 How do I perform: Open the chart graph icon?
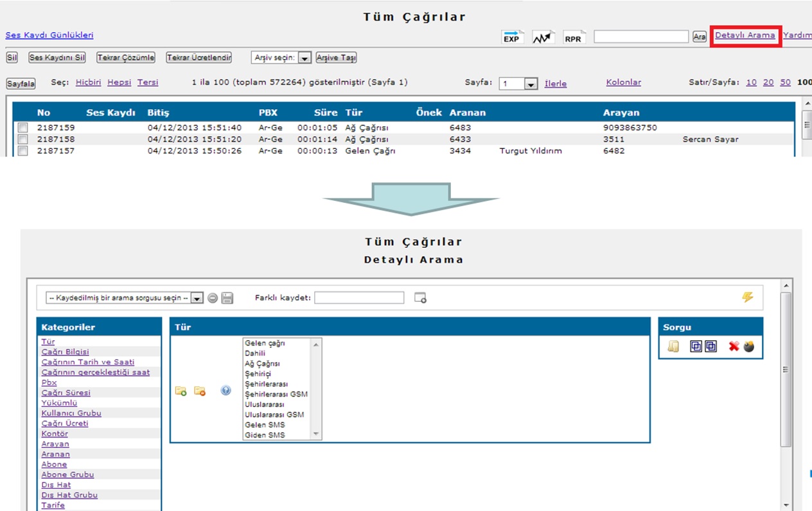(543, 37)
